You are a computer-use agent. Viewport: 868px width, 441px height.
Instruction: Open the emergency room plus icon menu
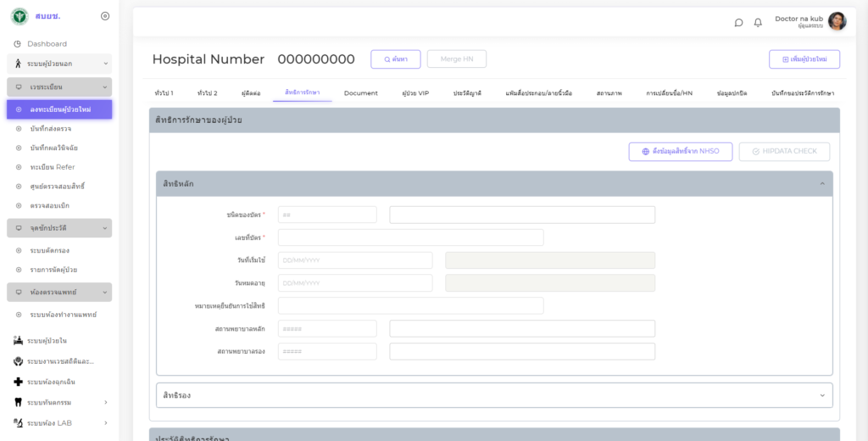click(18, 382)
